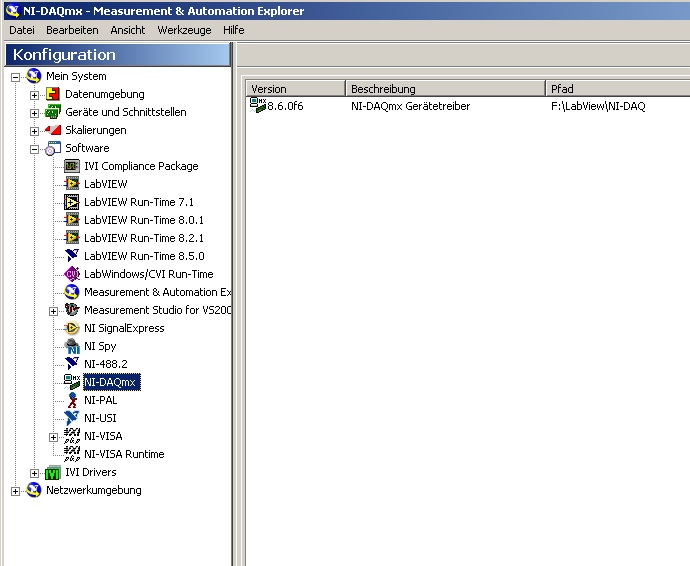Select the NI SignalExpress label
The image size is (690, 566).
(x=124, y=328)
